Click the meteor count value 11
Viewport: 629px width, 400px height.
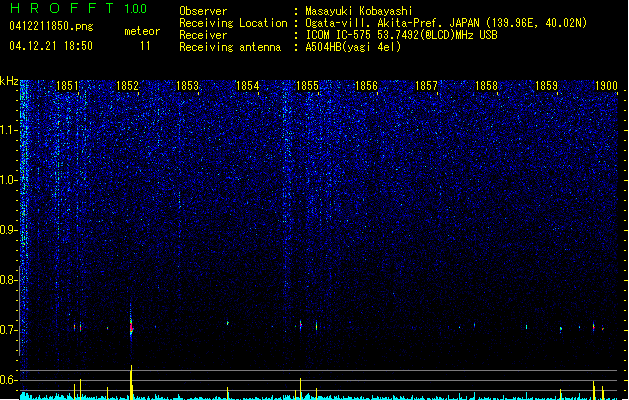tap(145, 46)
